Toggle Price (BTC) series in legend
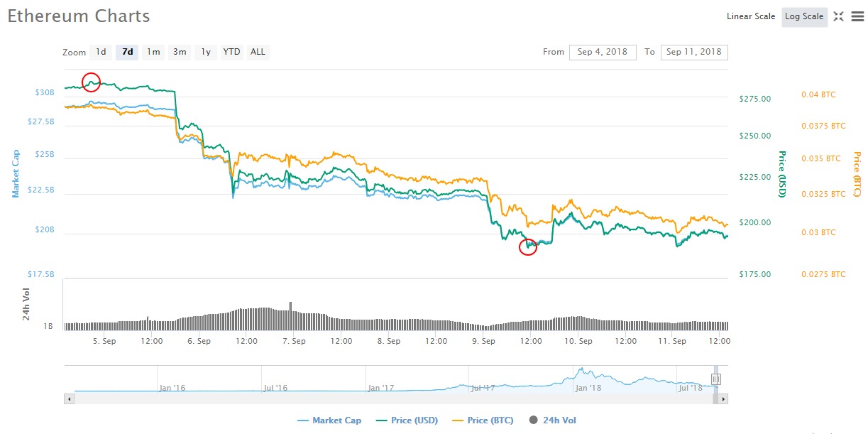Image resolution: width=868 pixels, height=434 pixels. pyautogui.click(x=483, y=421)
